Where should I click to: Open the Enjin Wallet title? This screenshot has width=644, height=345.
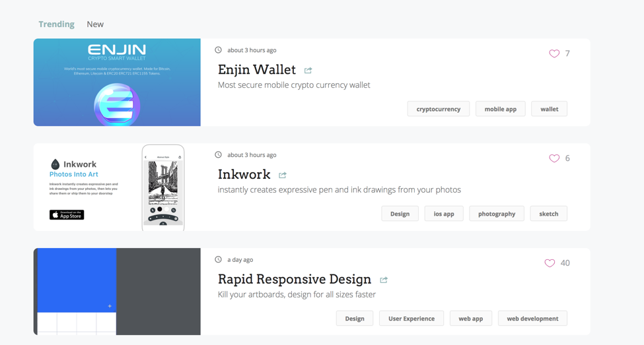pyautogui.click(x=257, y=70)
